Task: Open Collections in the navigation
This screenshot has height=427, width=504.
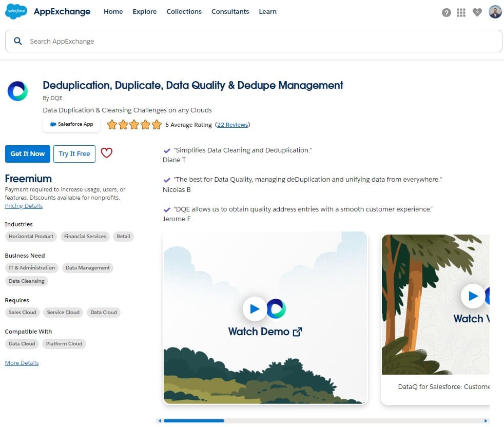Action: coord(184,12)
